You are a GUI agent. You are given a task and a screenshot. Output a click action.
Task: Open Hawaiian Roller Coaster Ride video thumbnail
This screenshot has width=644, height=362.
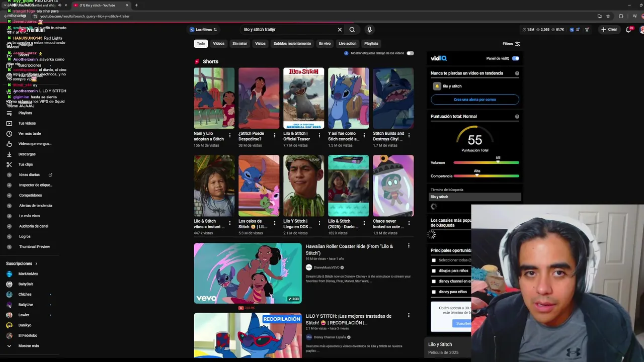coord(248,274)
